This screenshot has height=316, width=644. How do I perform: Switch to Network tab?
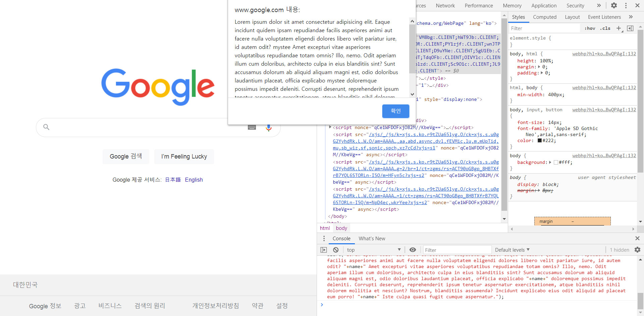pos(445,6)
